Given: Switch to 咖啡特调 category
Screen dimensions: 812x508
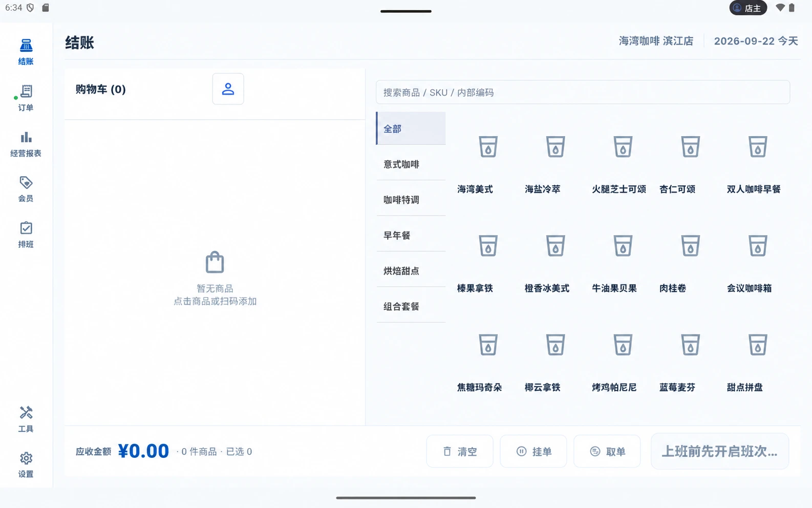Looking at the screenshot, I should 411,200.
